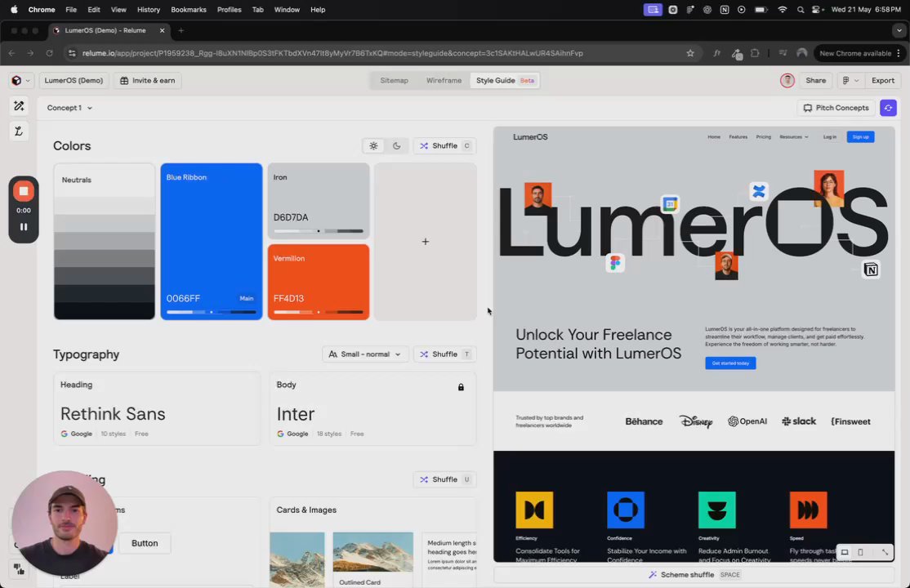This screenshot has width=910, height=588.
Task: Switch preview to desktop view icon
Action: coord(845,552)
